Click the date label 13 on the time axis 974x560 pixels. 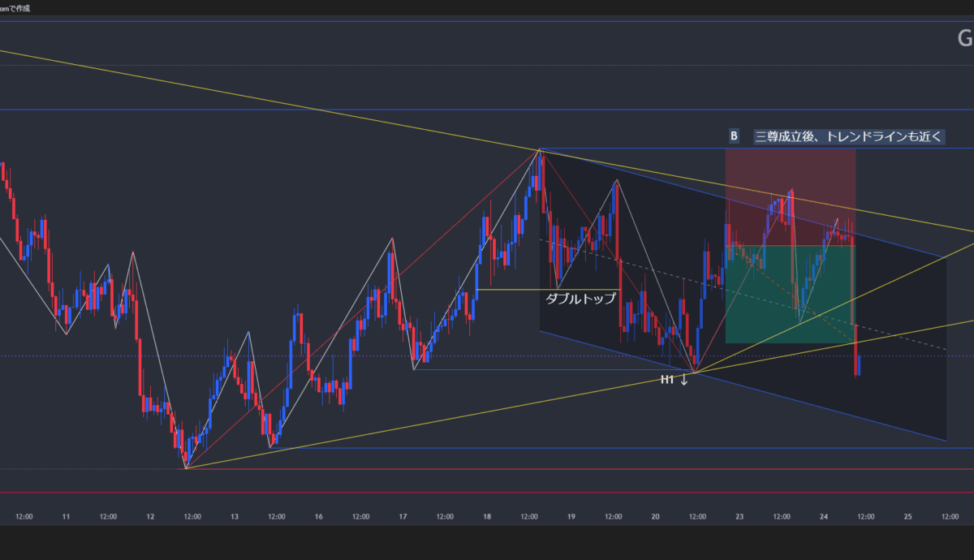coord(234,516)
